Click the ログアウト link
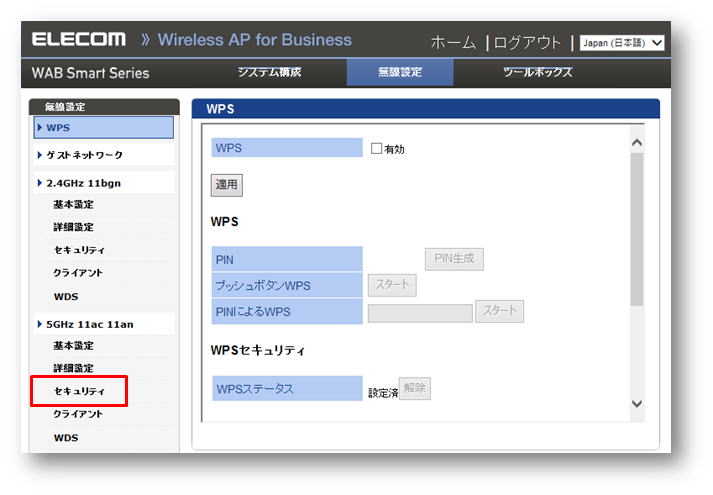The width and height of the screenshot is (713, 495). 527,43
